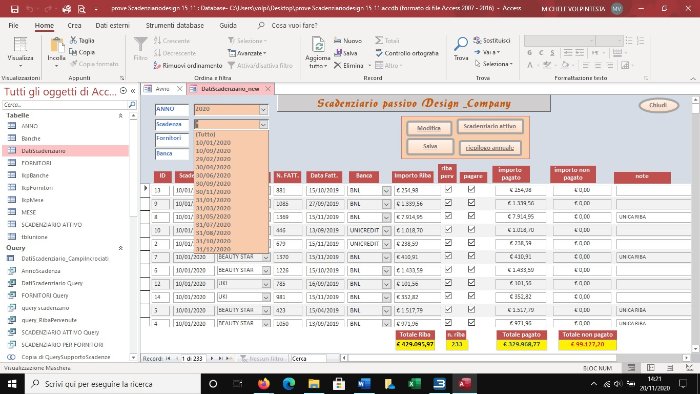Open the FORNITORI table icon
The width and height of the screenshot is (700, 394).
tap(12, 163)
